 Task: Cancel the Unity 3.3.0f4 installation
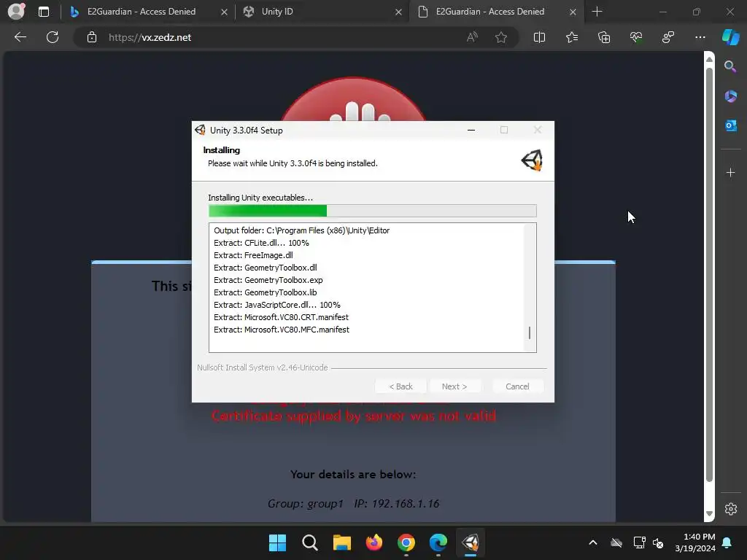coord(517,386)
